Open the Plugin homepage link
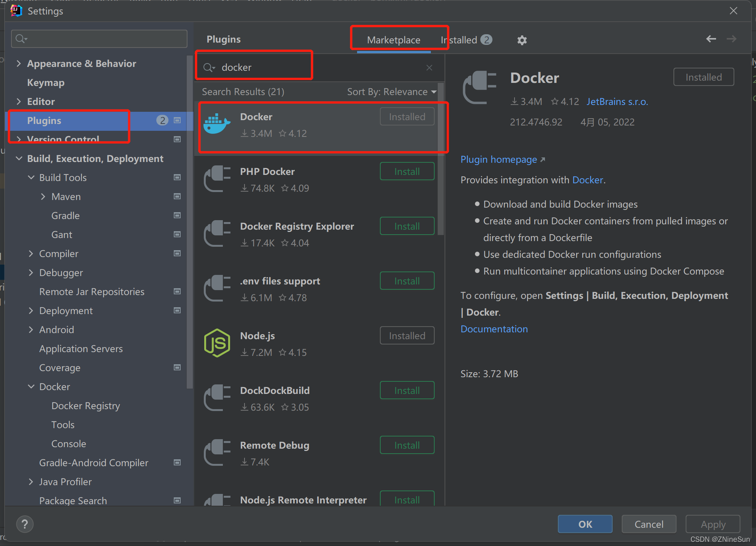The height and width of the screenshot is (546, 756). pyautogui.click(x=503, y=159)
